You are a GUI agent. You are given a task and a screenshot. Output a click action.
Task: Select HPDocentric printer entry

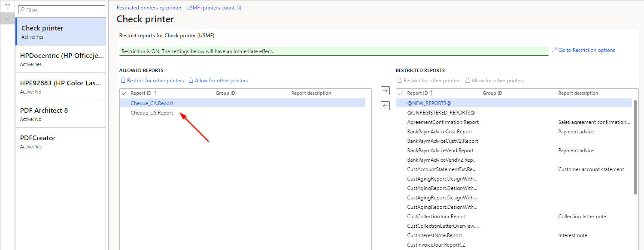(x=61, y=59)
